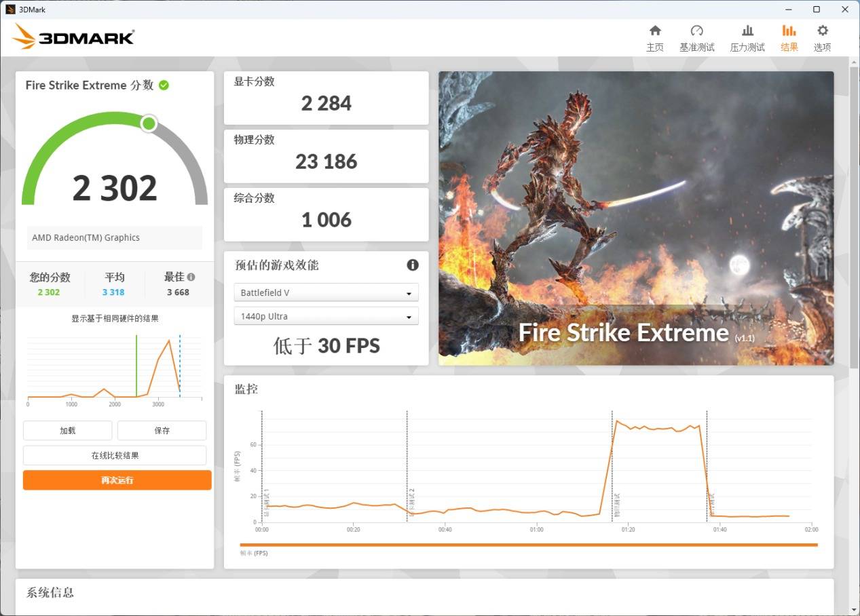
Task: Open the Benchmarks (基准测试) gauge icon
Action: [696, 31]
